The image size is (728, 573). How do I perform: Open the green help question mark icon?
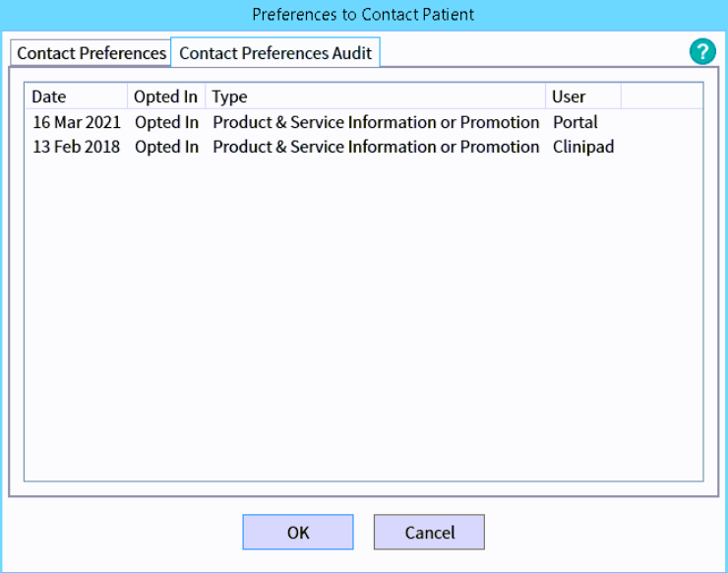pyautogui.click(x=702, y=52)
